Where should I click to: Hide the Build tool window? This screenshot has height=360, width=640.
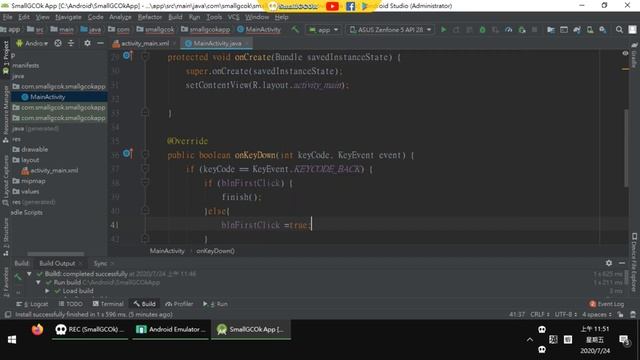622,263
